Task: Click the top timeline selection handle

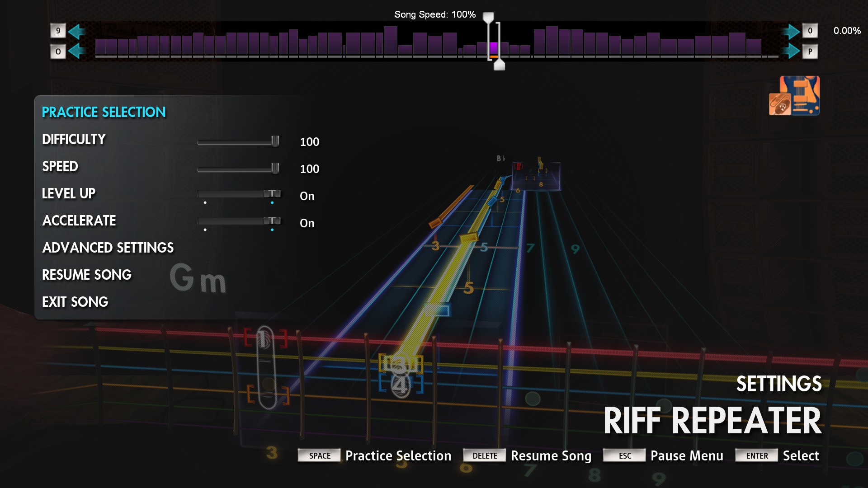Action: pyautogui.click(x=488, y=18)
